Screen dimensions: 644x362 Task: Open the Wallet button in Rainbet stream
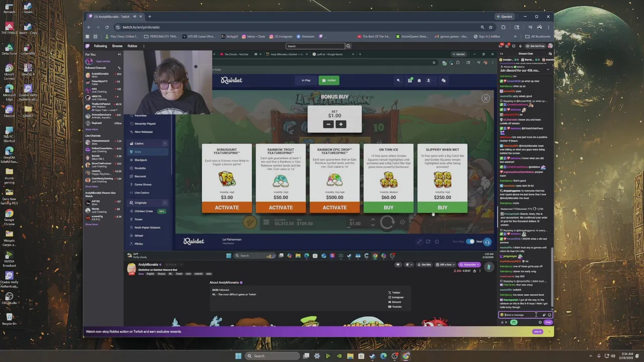[x=329, y=80]
